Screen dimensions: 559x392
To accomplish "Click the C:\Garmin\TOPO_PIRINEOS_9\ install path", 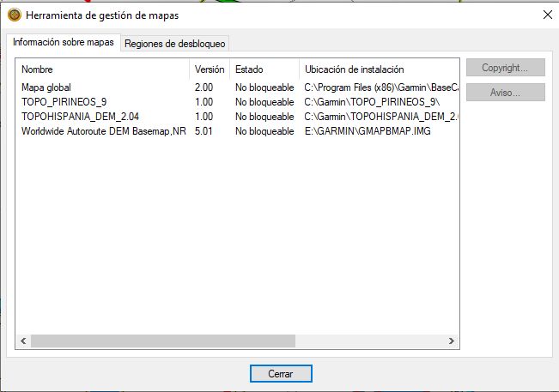I will pyautogui.click(x=372, y=102).
